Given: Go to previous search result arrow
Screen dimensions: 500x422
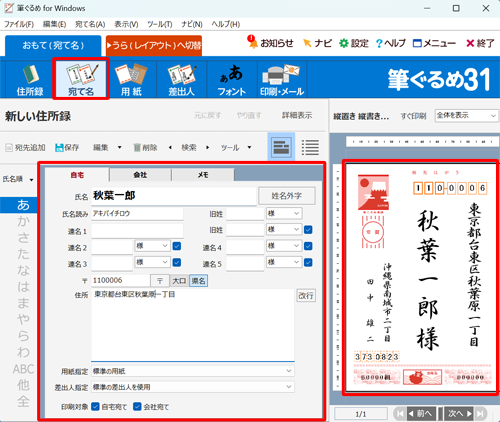Looking at the screenshot, I should 170,147.
